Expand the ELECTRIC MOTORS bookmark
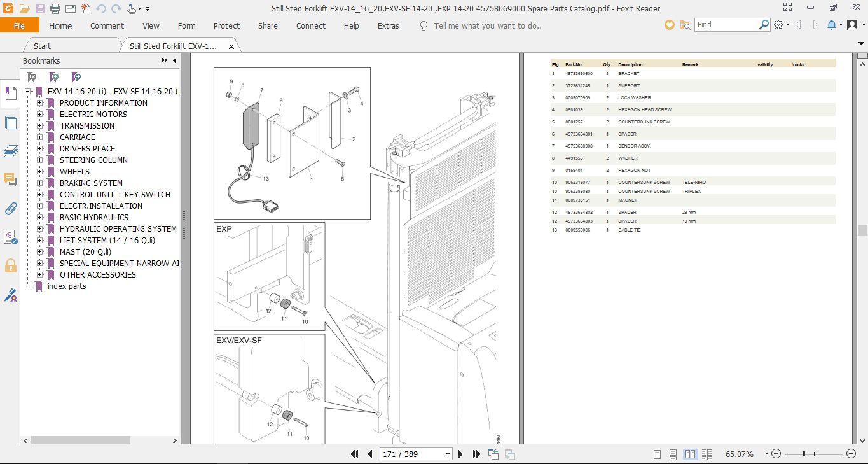The width and height of the screenshot is (868, 464). 39,115
